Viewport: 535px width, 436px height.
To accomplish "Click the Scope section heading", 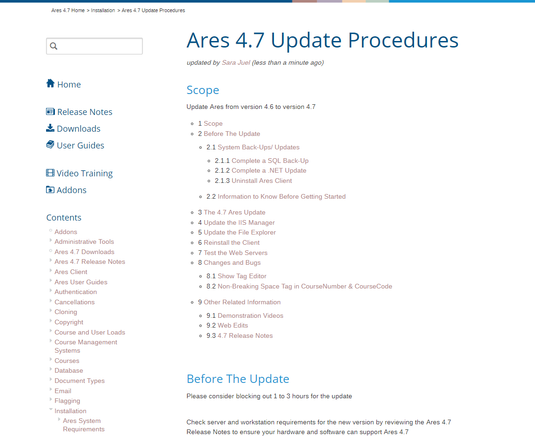I will click(x=203, y=90).
